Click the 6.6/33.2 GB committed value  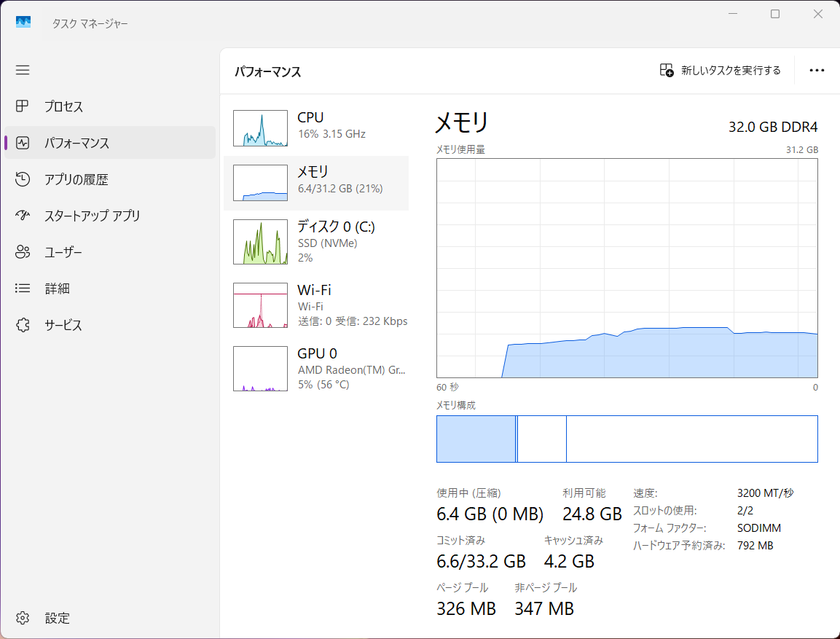[481, 561]
